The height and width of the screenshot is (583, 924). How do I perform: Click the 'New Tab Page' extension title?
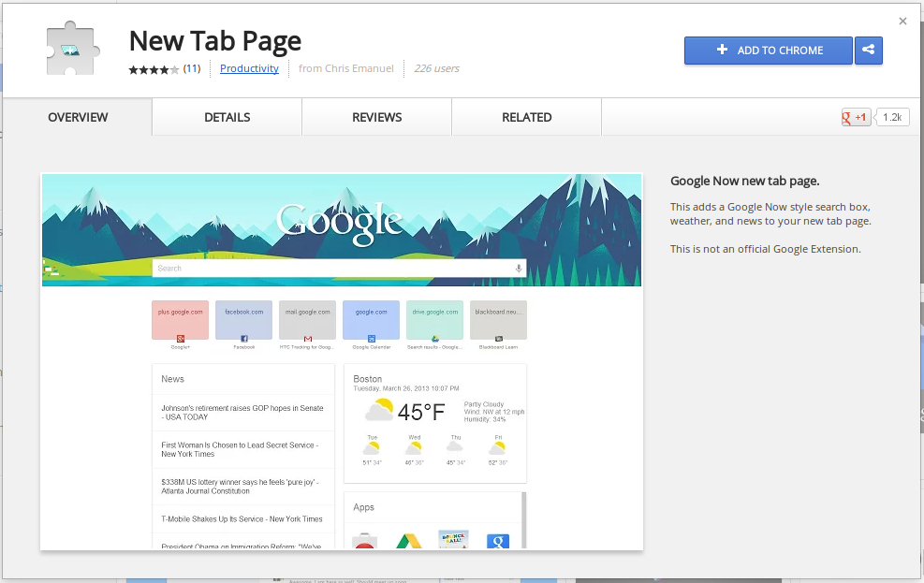tap(215, 41)
